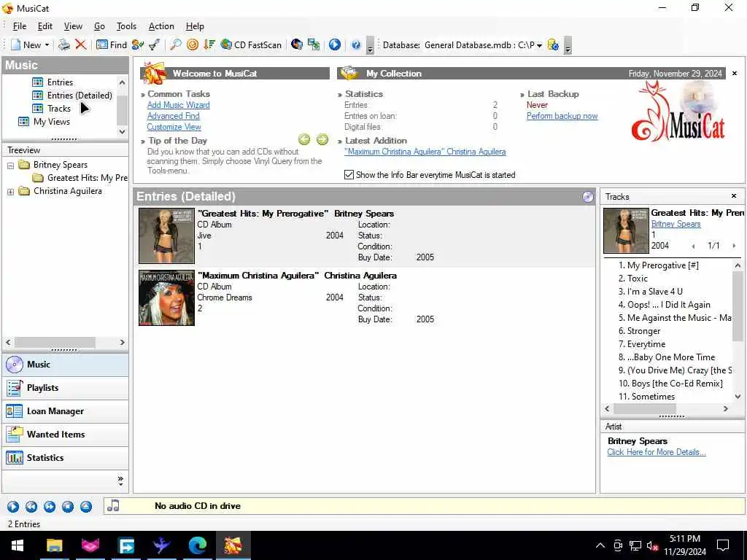The image size is (747, 560).
Task: Open the Action menu
Action: (161, 26)
